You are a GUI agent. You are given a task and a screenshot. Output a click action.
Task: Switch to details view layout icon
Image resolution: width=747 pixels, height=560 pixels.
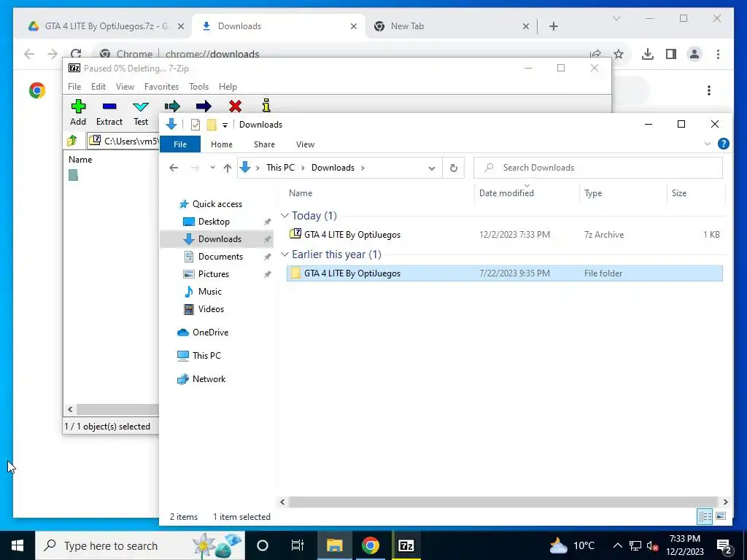(x=705, y=516)
